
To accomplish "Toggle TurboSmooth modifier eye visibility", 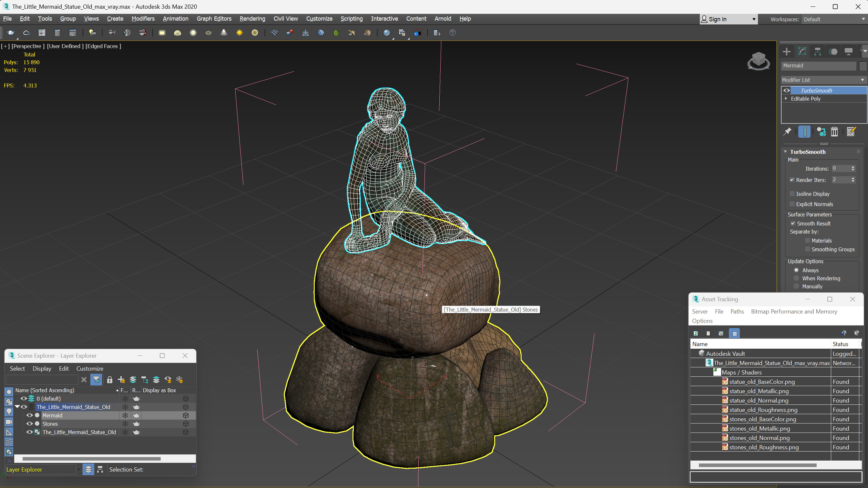I will click(786, 90).
